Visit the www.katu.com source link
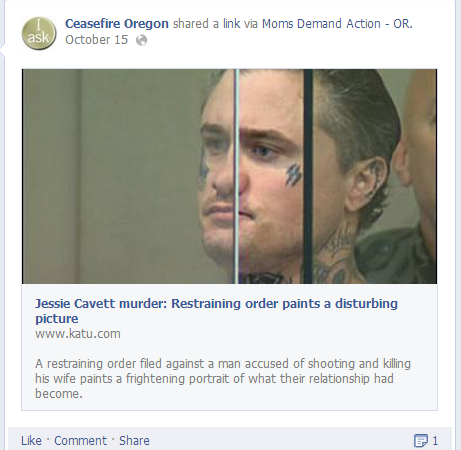The width and height of the screenshot is (461, 450). click(78, 334)
